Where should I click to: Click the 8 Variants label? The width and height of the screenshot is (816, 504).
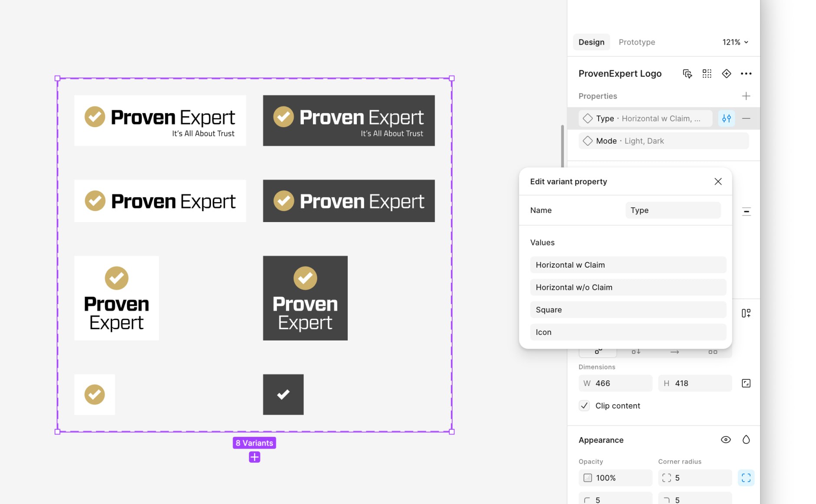click(254, 443)
